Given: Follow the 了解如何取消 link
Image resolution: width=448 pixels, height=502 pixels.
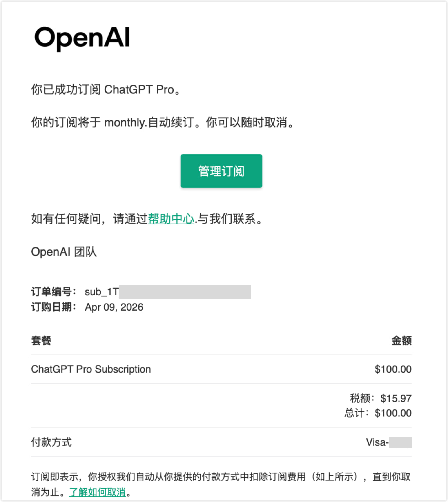Looking at the screenshot, I should [x=97, y=492].
